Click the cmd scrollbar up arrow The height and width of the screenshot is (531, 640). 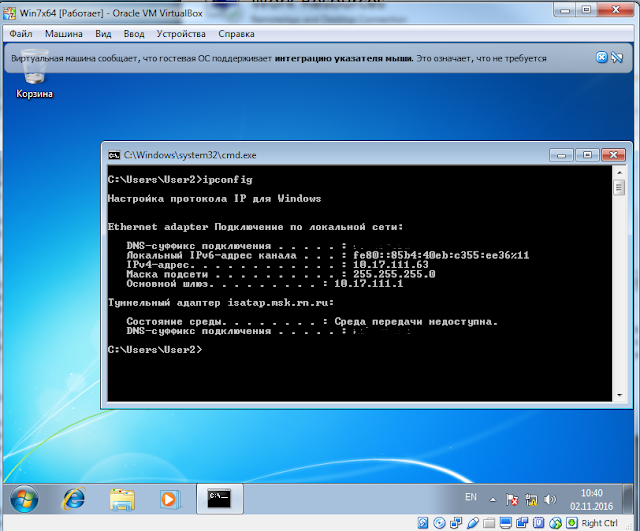619,172
